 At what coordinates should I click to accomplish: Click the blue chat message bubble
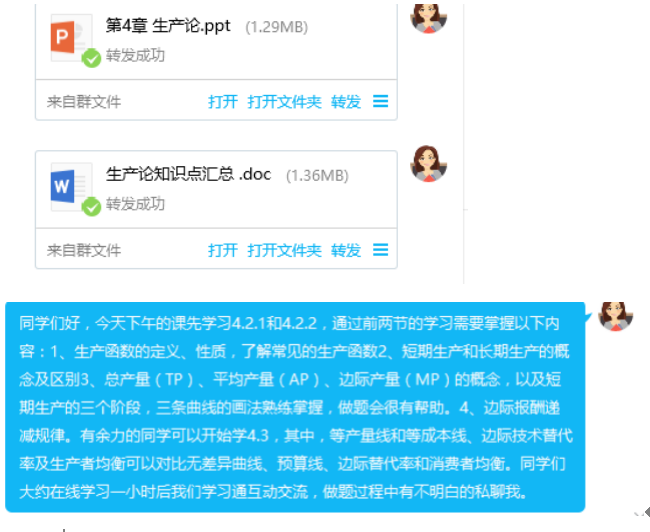coord(295,407)
